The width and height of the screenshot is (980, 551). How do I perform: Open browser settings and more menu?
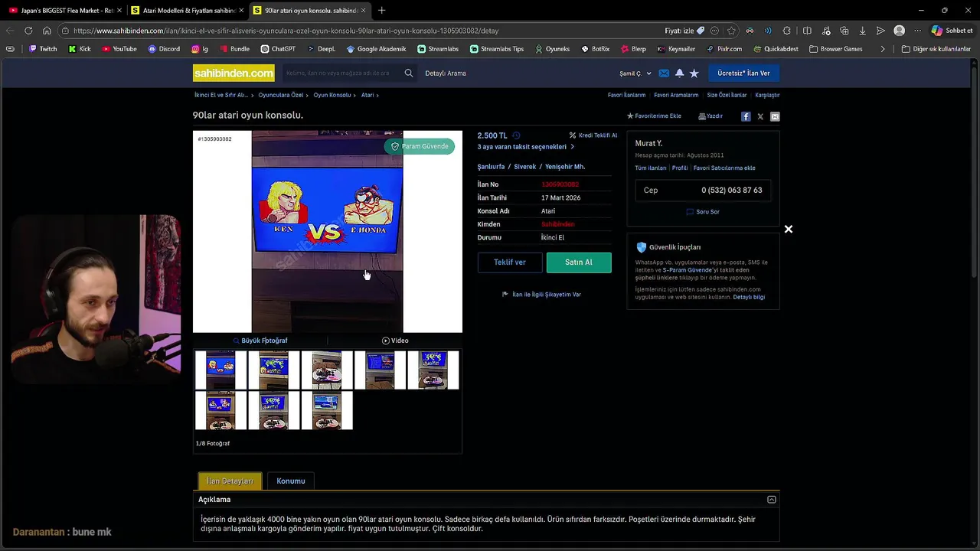(917, 31)
